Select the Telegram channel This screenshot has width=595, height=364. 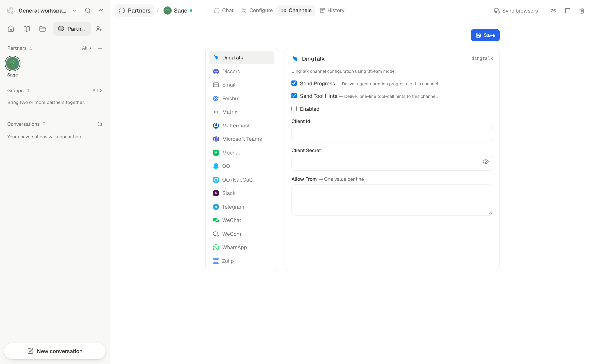pyautogui.click(x=241, y=207)
